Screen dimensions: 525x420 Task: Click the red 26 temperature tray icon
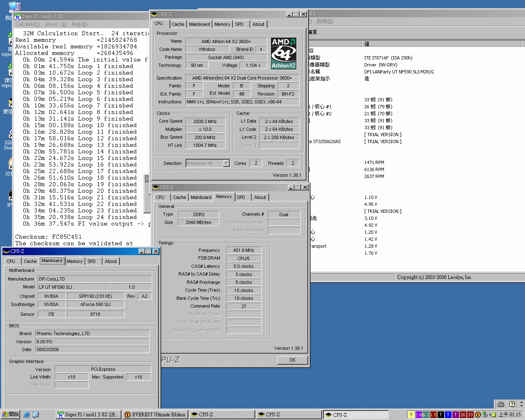point(463,415)
